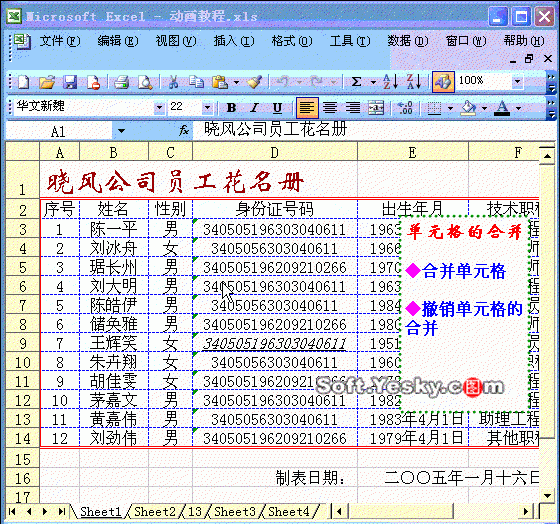Click the Print icon

click(x=121, y=82)
